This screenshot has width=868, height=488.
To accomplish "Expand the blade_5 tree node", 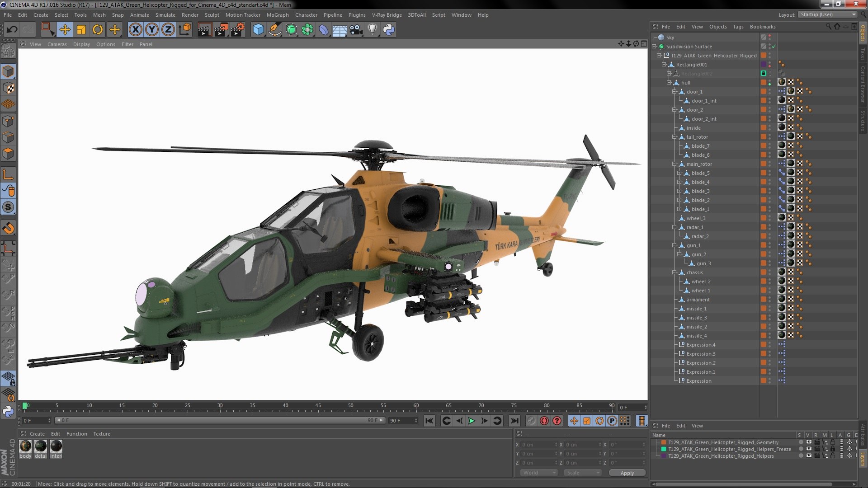I will 679,173.
